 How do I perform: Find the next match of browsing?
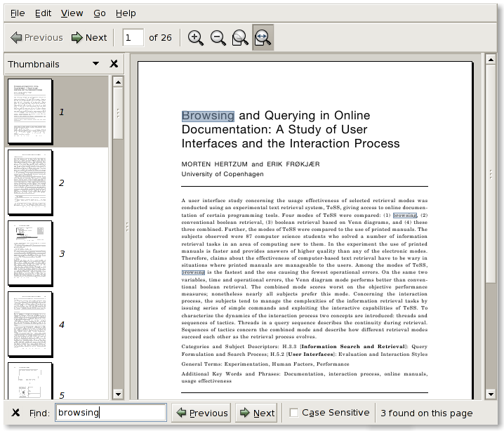pyautogui.click(x=256, y=413)
